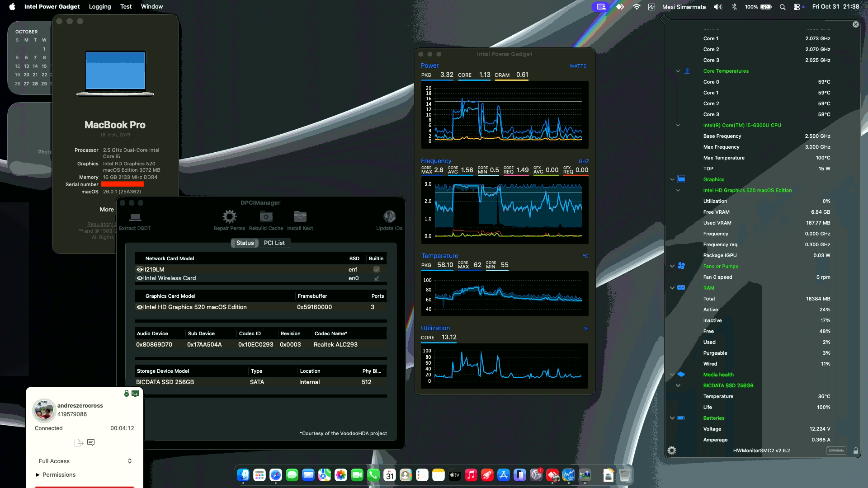The height and width of the screenshot is (488, 868).
Task: Open the App Store from the Dock
Action: (x=504, y=475)
